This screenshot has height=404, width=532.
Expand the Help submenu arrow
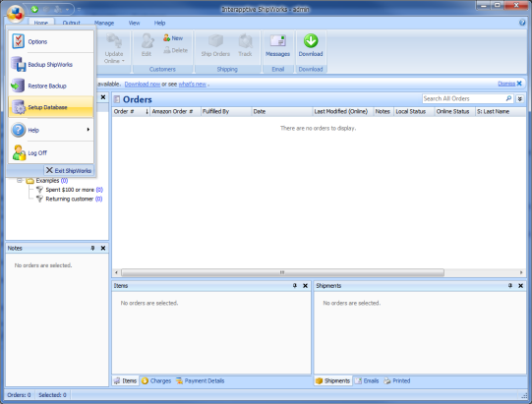point(89,129)
